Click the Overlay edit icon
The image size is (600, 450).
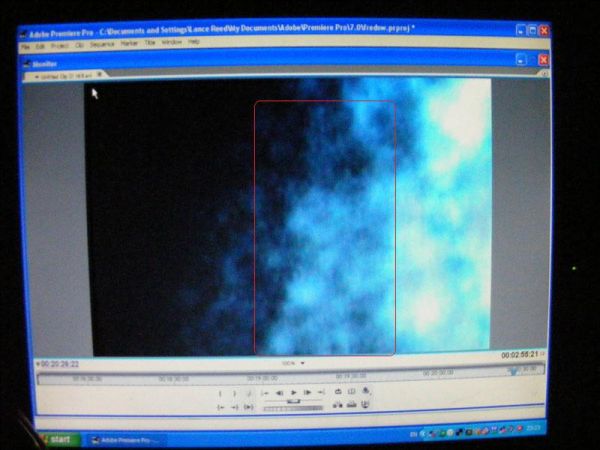click(x=352, y=405)
